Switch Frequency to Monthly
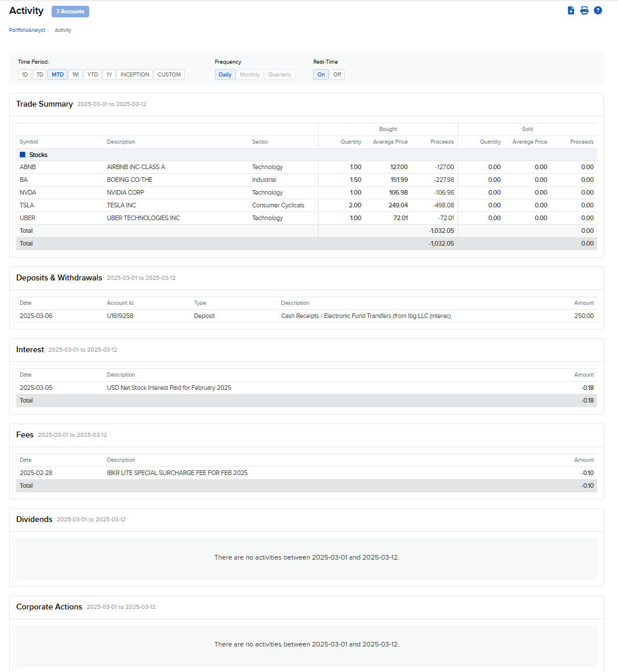Viewport: 618px width, 672px height. point(250,74)
